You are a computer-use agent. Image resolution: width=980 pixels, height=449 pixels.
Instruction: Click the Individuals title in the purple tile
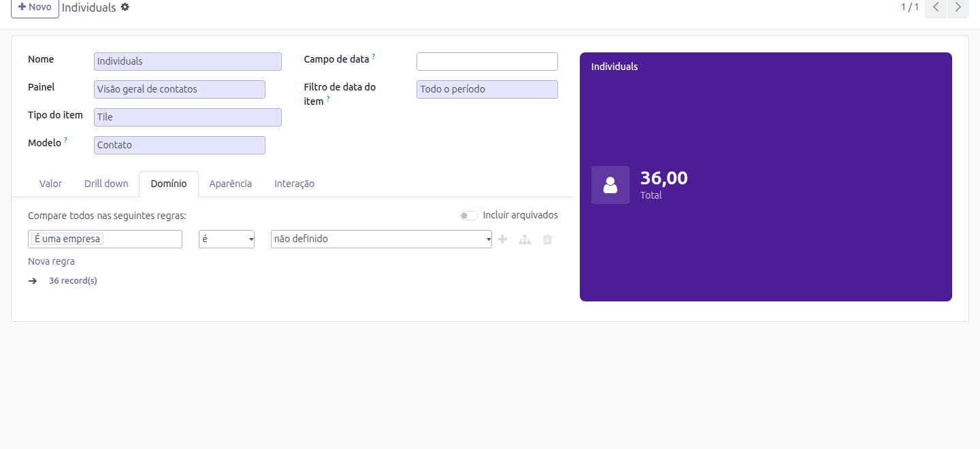point(615,67)
